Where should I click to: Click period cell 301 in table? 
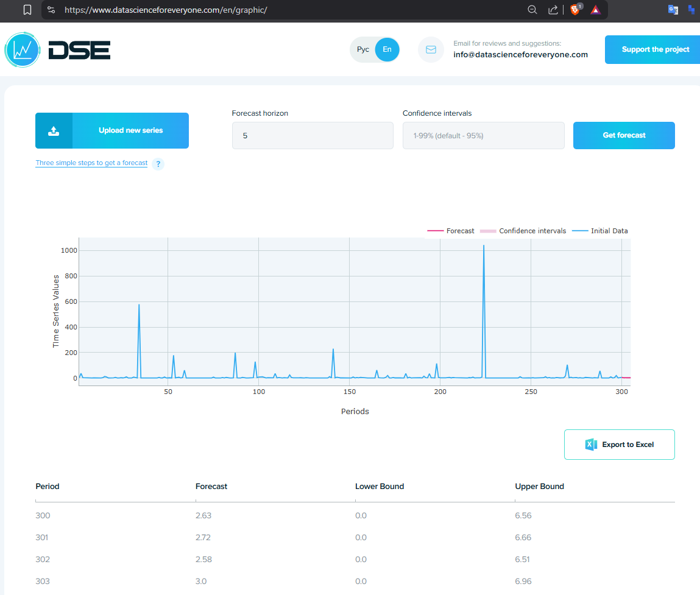[42, 537]
